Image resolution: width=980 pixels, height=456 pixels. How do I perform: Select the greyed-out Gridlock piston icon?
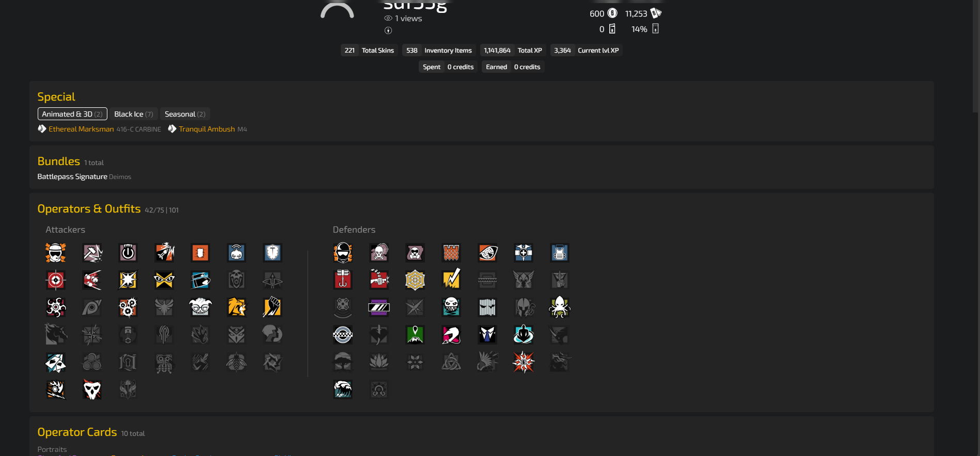[128, 335]
